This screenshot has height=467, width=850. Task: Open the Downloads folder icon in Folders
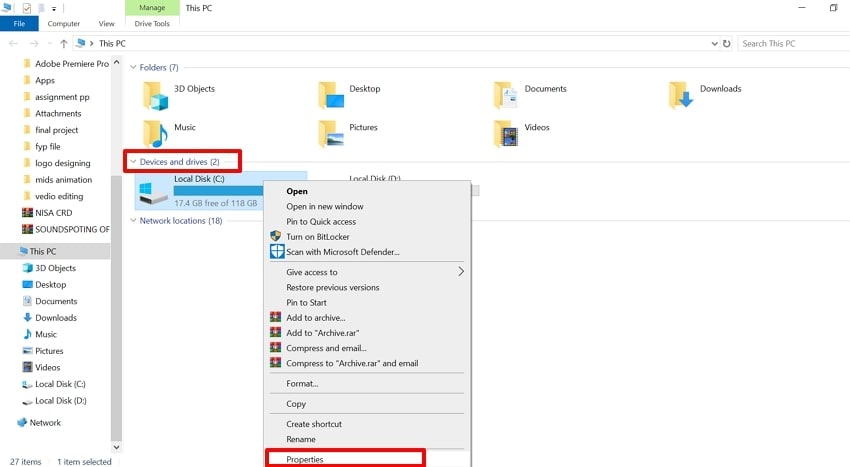[x=681, y=95]
